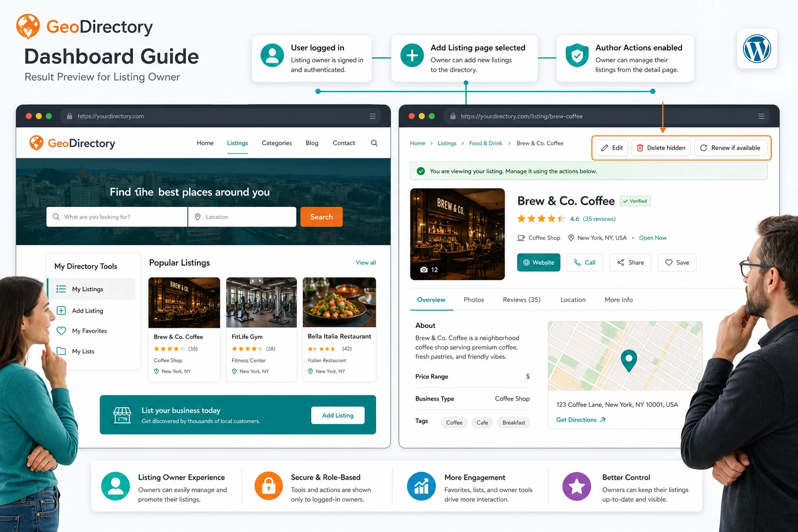Image resolution: width=798 pixels, height=532 pixels.
Task: Click the WordPress logo icon
Action: click(757, 49)
